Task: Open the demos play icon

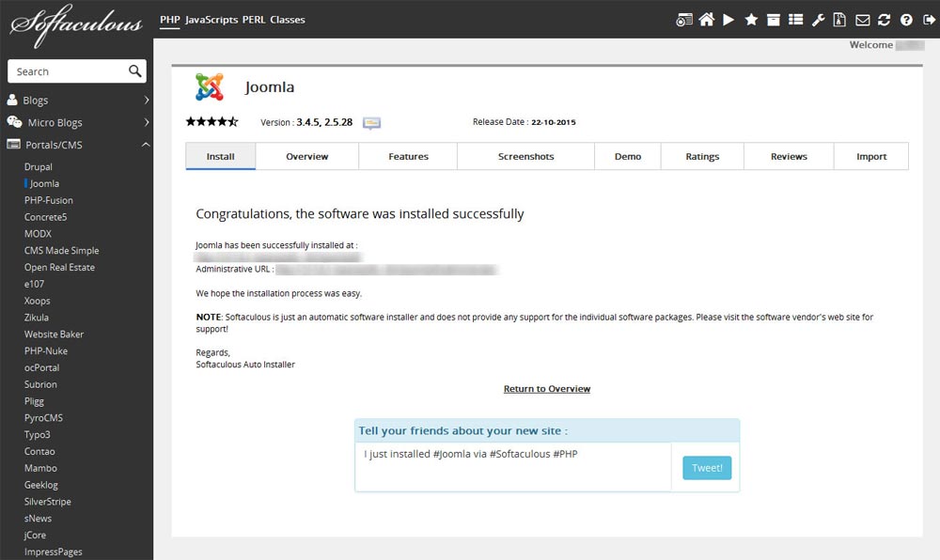Action: tap(728, 20)
